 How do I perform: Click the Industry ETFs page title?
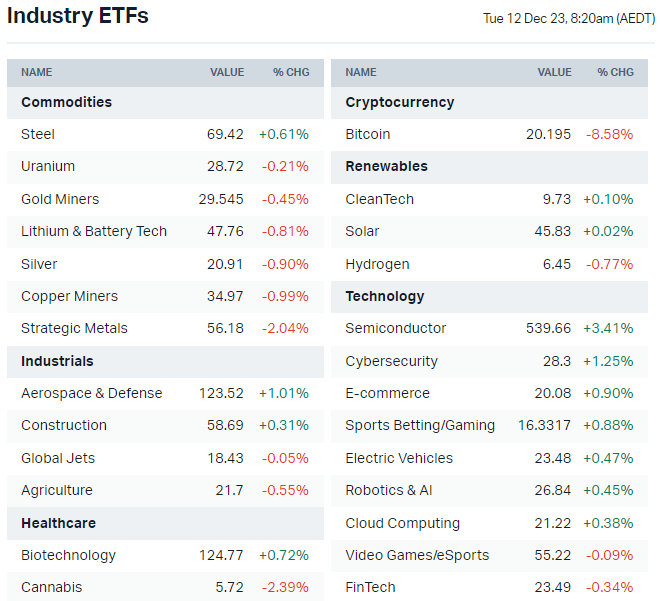click(x=78, y=16)
